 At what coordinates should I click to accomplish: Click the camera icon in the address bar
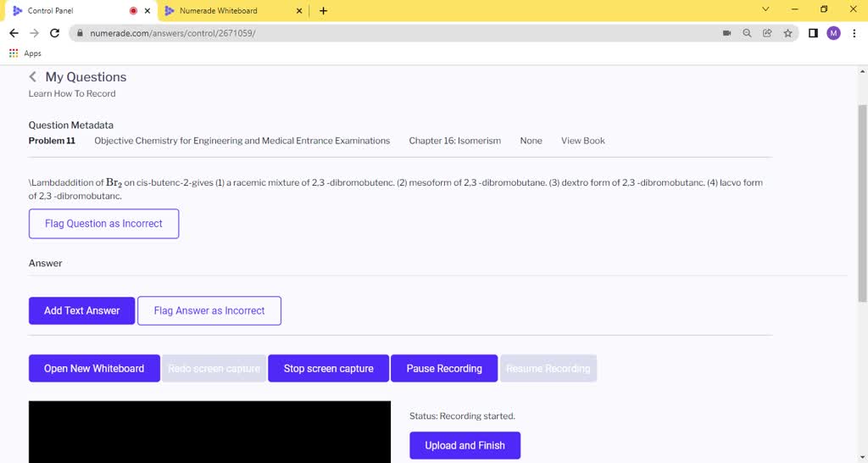pos(726,33)
